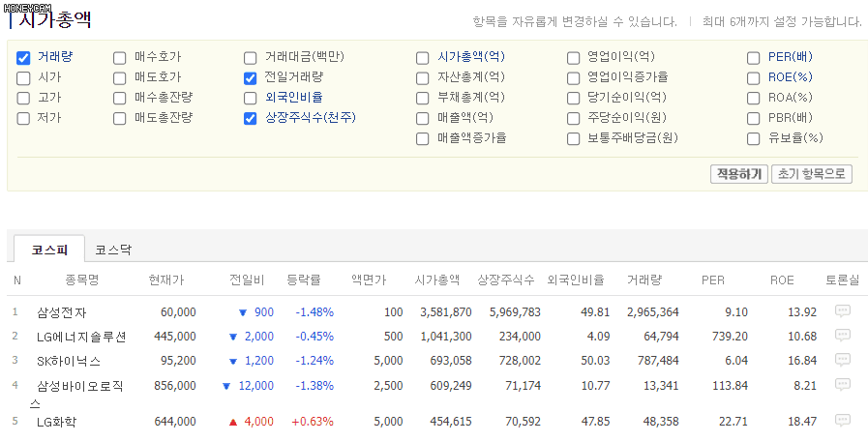
Task: Click LG화학 ROE value 18.47
Action: point(802,422)
